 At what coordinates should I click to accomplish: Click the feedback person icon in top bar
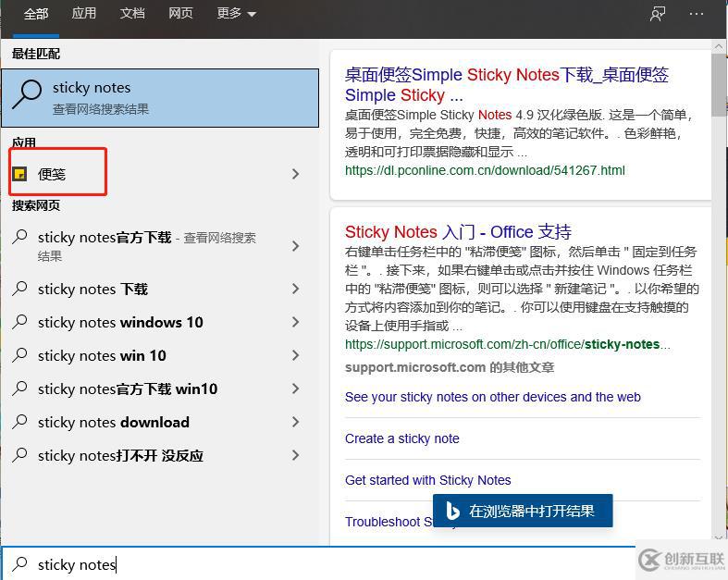658,14
